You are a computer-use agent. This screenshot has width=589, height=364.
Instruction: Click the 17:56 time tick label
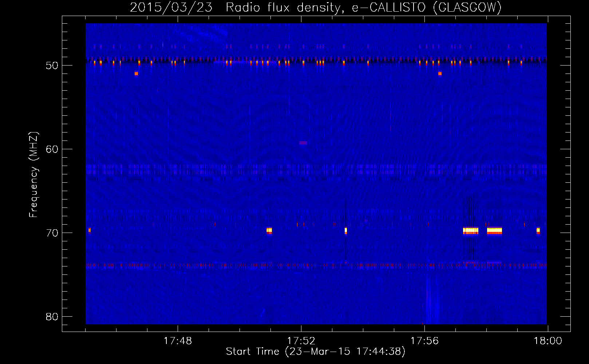pos(424,341)
